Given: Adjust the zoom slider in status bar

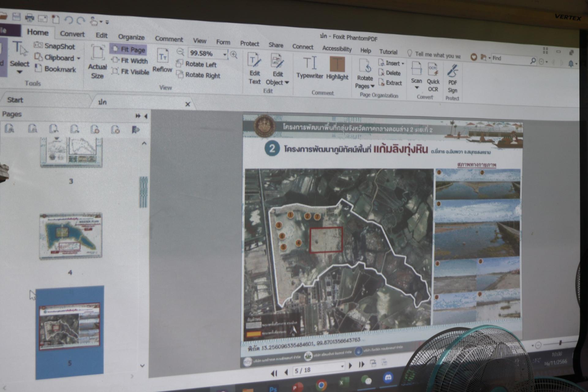Looking at the screenshot, I should click(x=560, y=343).
